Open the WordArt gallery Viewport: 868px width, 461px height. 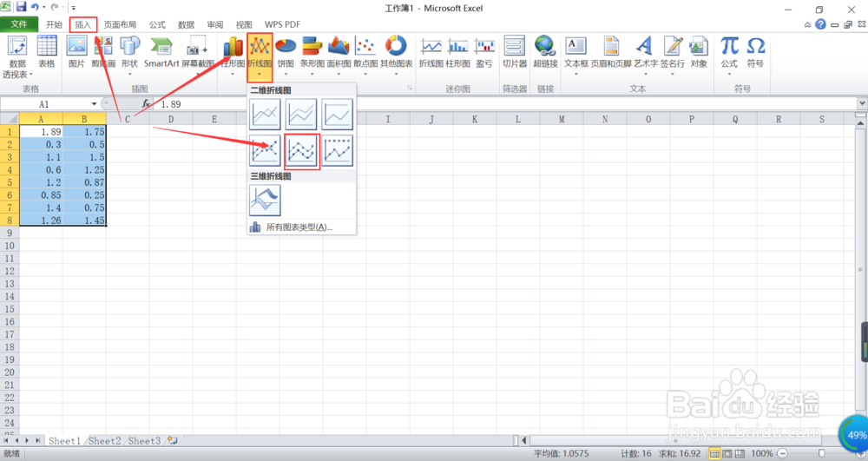point(646,56)
